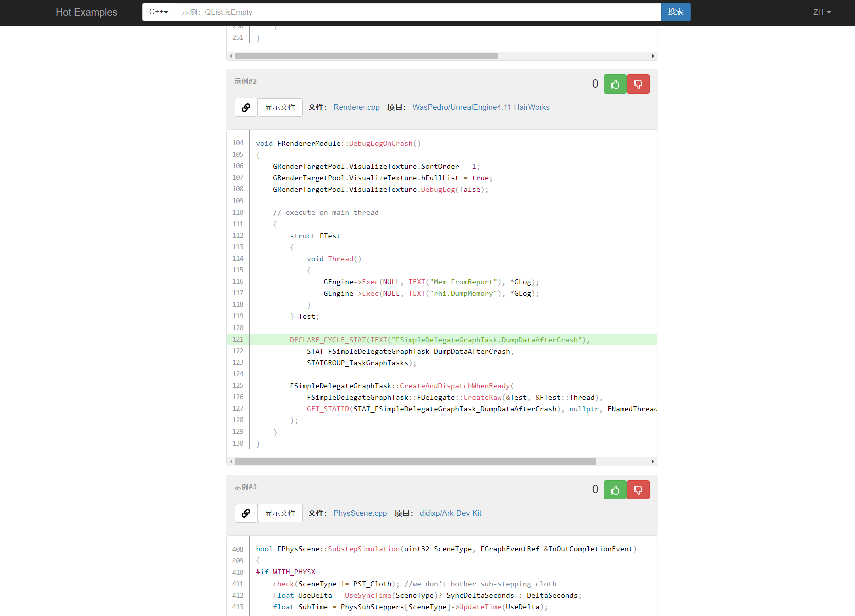This screenshot has height=616, width=855.
Task: Click "// execute on main thread" comment
Action: [x=326, y=212]
